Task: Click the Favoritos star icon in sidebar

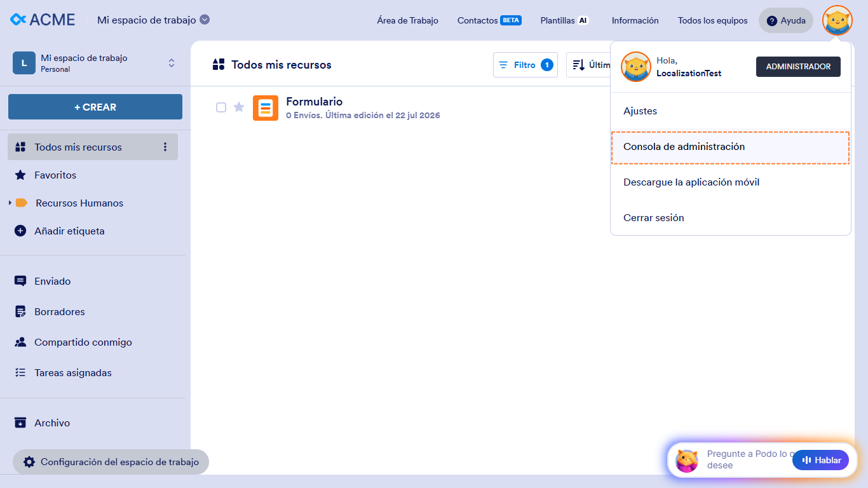Action: tap(20, 175)
